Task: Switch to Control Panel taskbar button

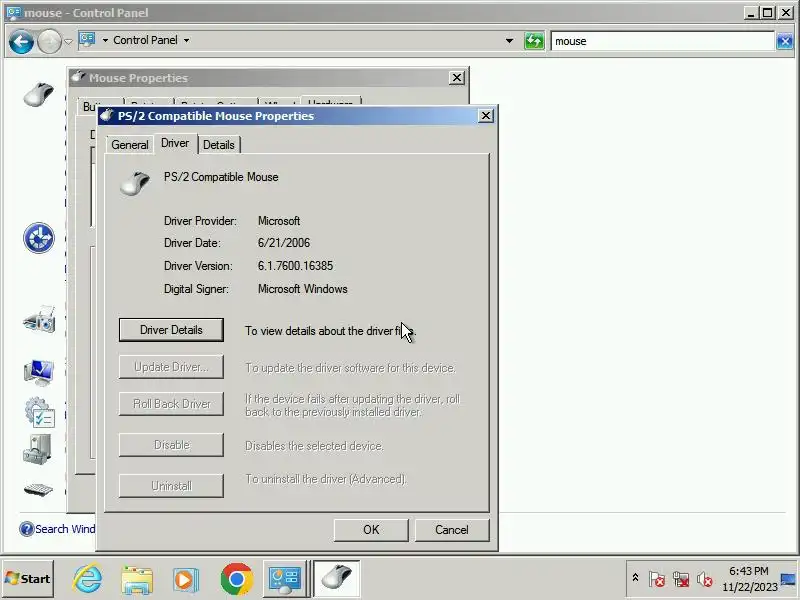Action: [285, 579]
